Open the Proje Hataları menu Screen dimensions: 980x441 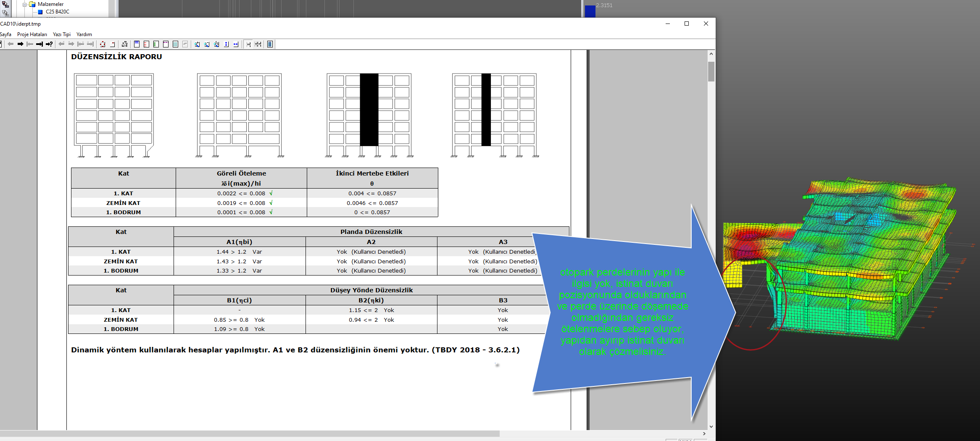coord(32,34)
